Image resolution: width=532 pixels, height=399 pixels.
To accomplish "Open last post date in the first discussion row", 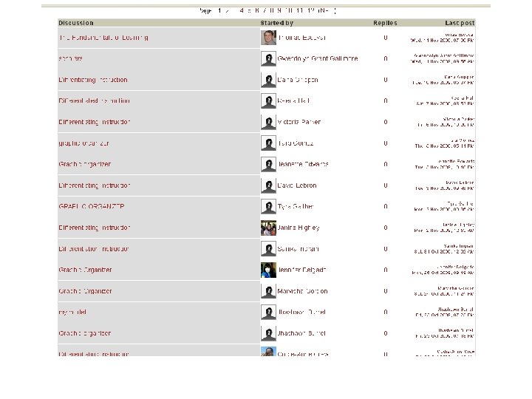I will pyautogui.click(x=442, y=40).
